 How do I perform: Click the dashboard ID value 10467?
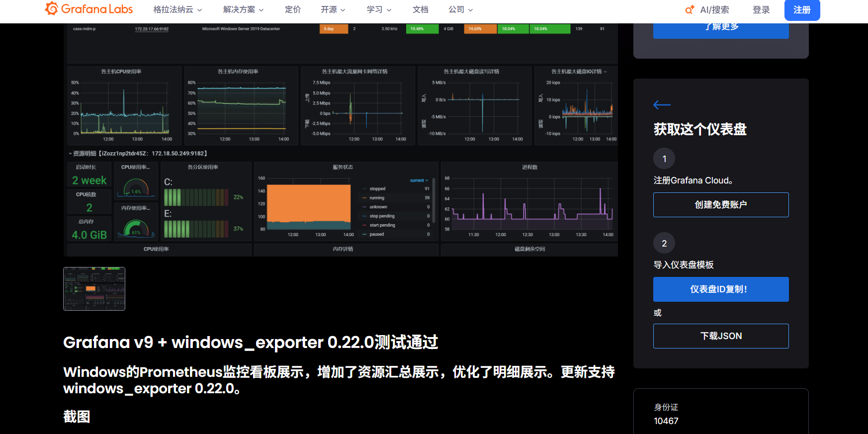pos(666,421)
